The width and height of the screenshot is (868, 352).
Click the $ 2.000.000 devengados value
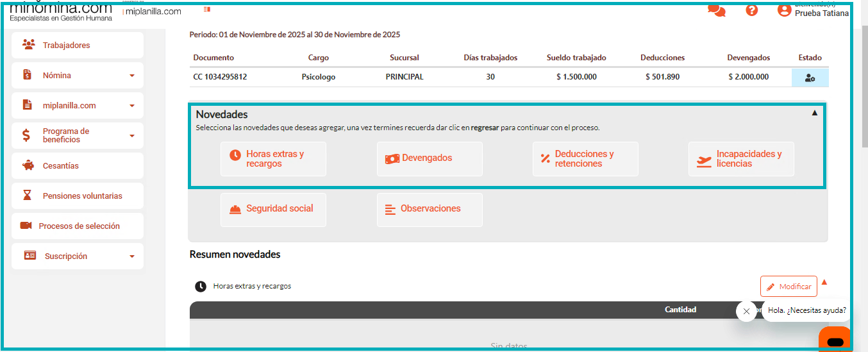click(749, 77)
